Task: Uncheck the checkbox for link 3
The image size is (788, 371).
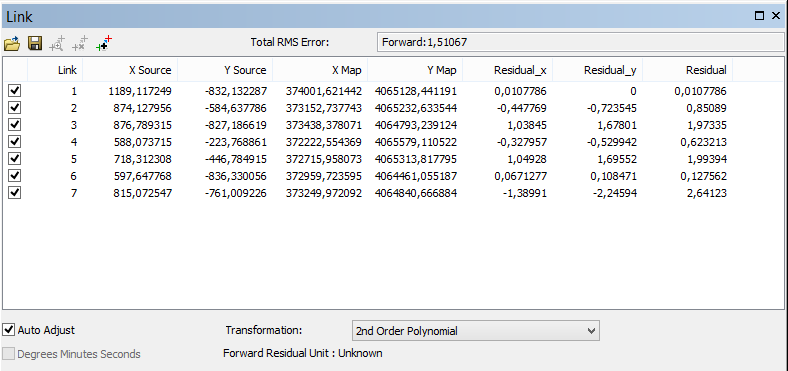Action: pos(15,125)
